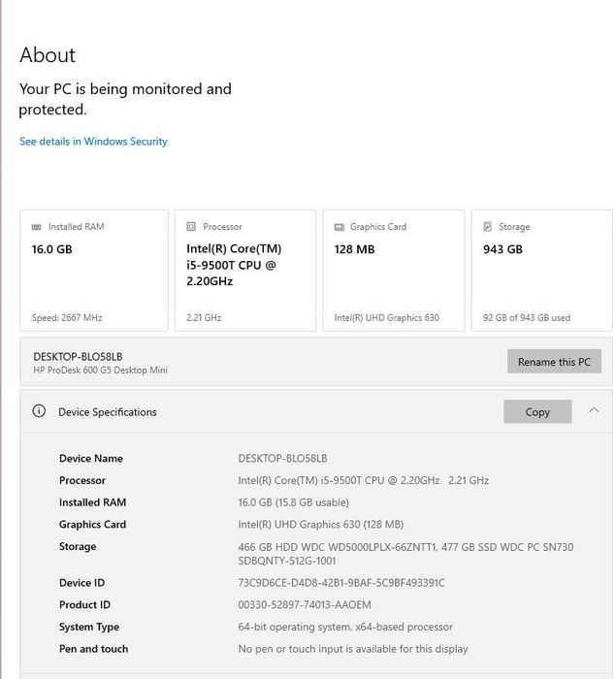
Task: Select the 16.0 GB Installed RAM value
Action: point(52,249)
